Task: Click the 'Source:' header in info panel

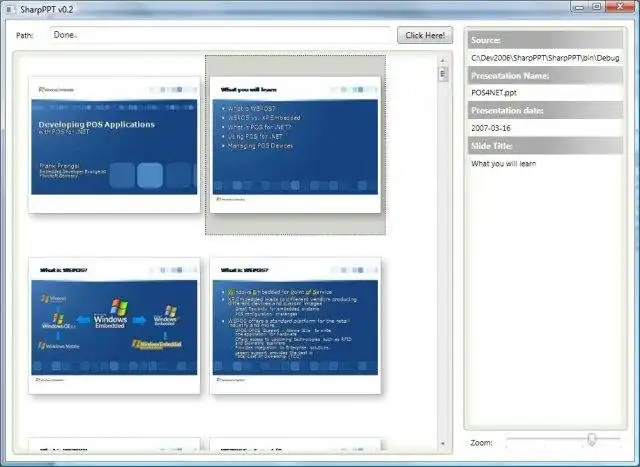Action: pyautogui.click(x=545, y=40)
